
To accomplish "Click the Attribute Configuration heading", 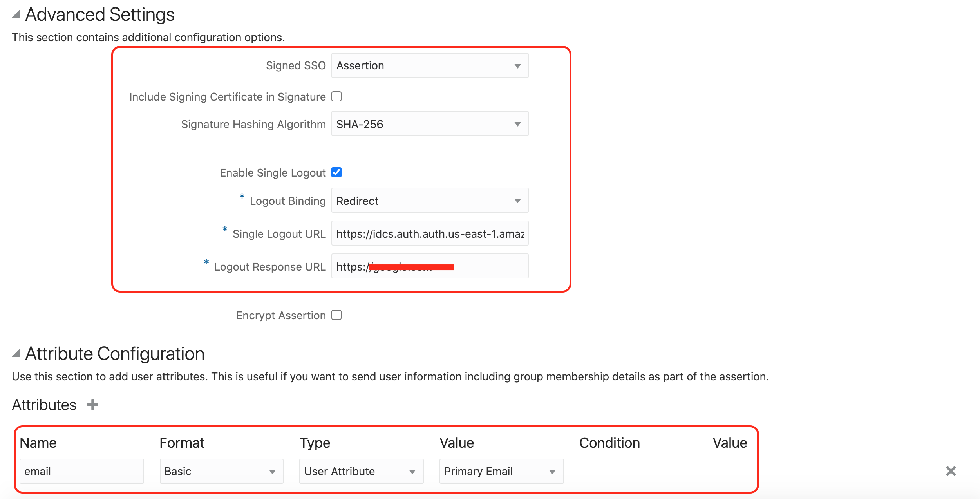I will pos(115,354).
